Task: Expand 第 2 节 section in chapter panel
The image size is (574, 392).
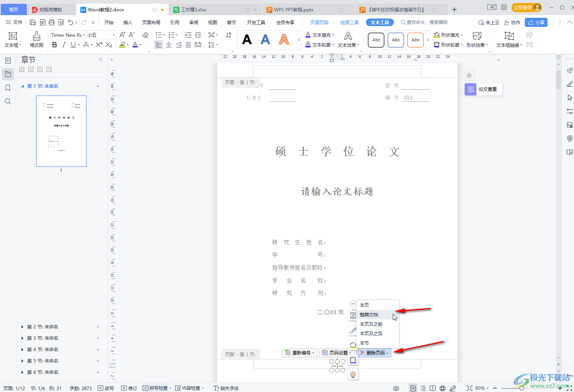Action: (22, 327)
